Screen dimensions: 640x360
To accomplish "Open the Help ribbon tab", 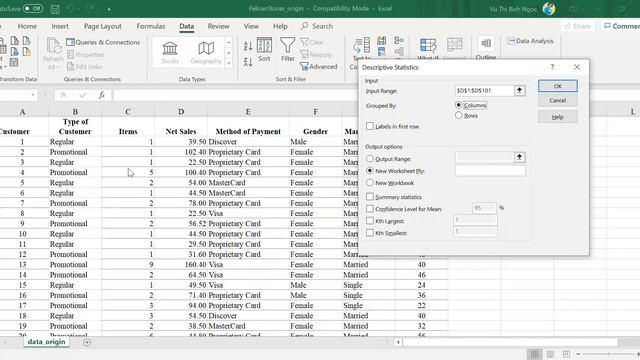I will coord(280,26).
